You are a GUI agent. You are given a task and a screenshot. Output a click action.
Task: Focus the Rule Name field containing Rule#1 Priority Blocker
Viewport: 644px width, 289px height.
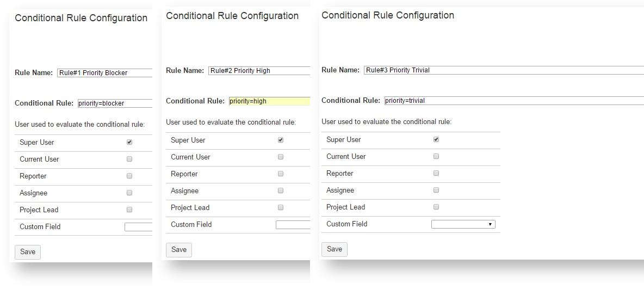point(104,73)
